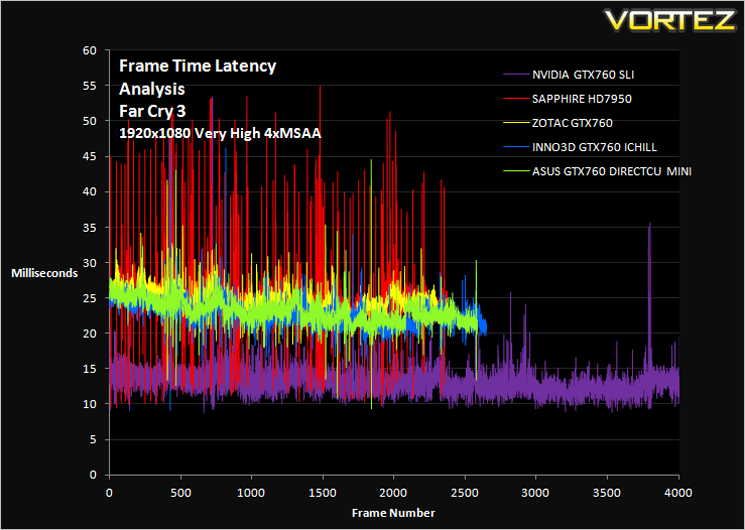The height and width of the screenshot is (530, 745).
Task: Click the 1000 label on the x-axis
Action: coord(251,493)
